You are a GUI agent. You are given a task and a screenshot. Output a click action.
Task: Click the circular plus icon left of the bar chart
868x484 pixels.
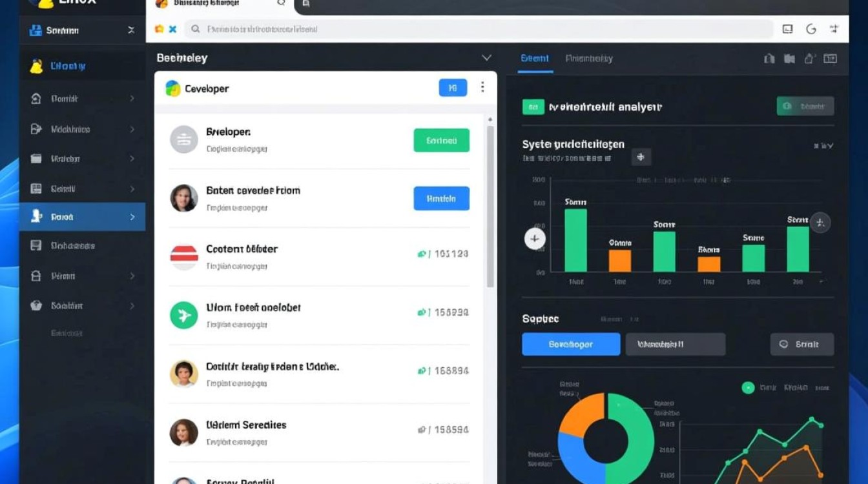click(x=534, y=239)
